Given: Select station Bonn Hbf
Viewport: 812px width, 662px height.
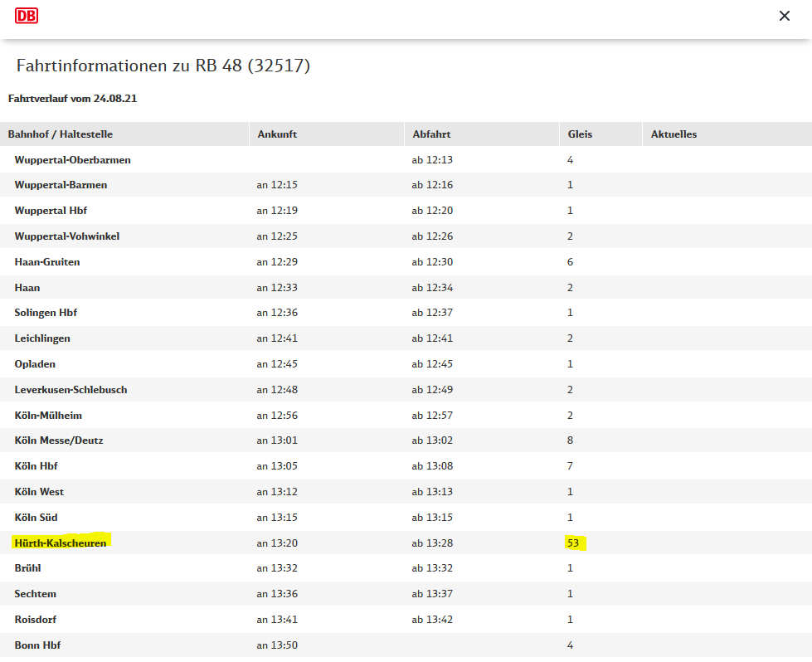Looking at the screenshot, I should 37,645.
